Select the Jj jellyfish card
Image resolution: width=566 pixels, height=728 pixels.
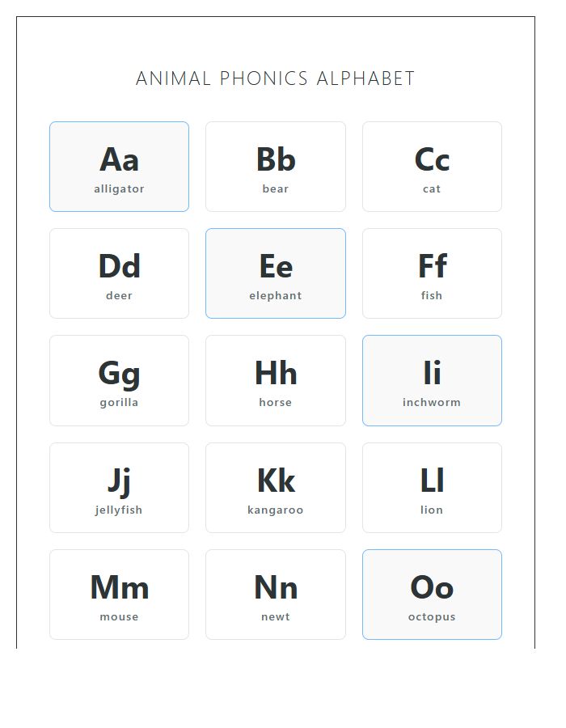point(119,487)
